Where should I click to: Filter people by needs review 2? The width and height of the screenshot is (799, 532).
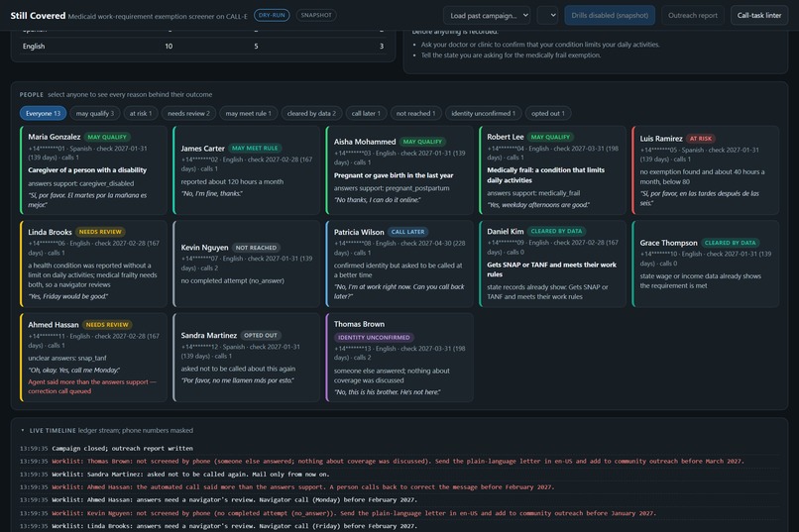188,114
